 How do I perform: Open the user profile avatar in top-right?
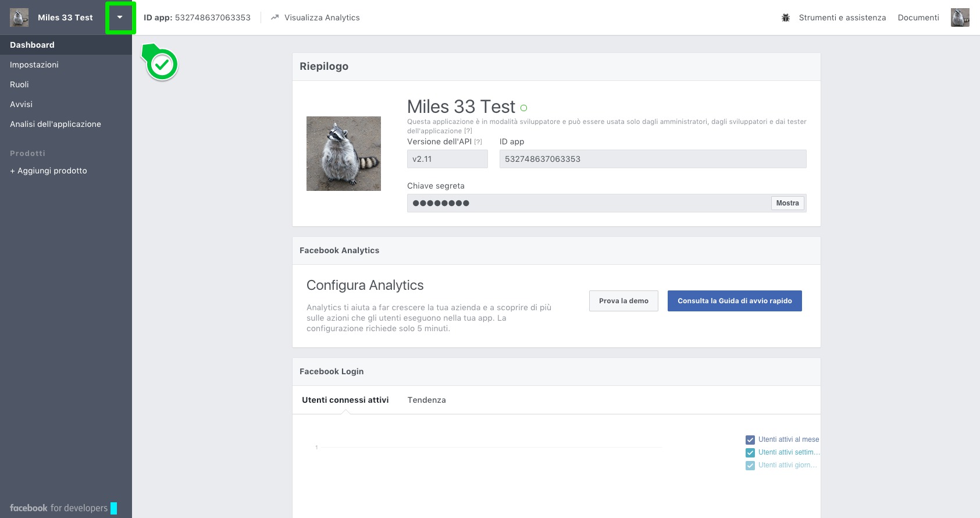tap(960, 17)
